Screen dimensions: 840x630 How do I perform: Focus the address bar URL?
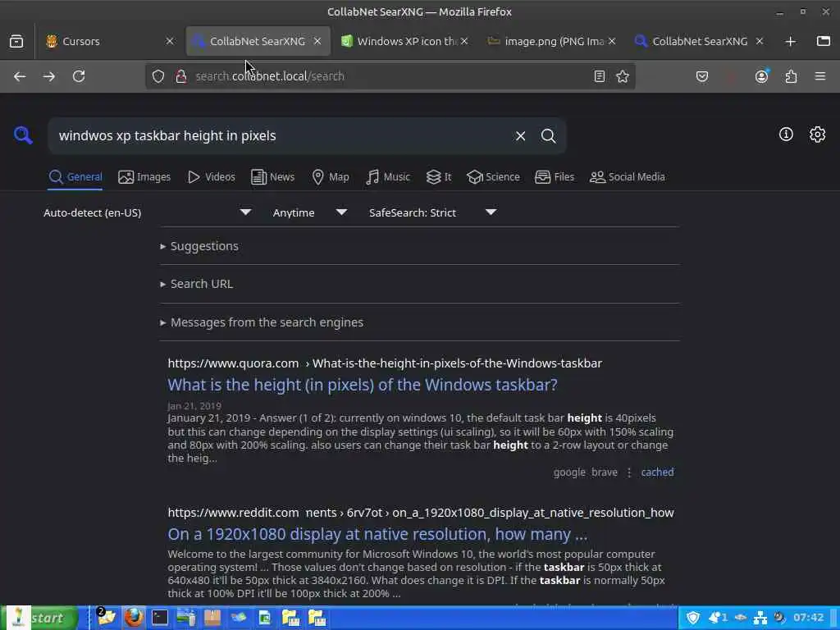pos(388,76)
